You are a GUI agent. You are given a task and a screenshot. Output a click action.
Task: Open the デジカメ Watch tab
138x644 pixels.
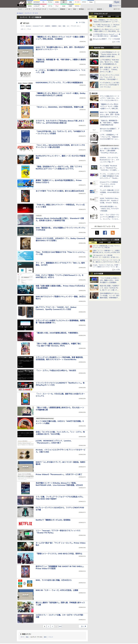click(50, 2)
